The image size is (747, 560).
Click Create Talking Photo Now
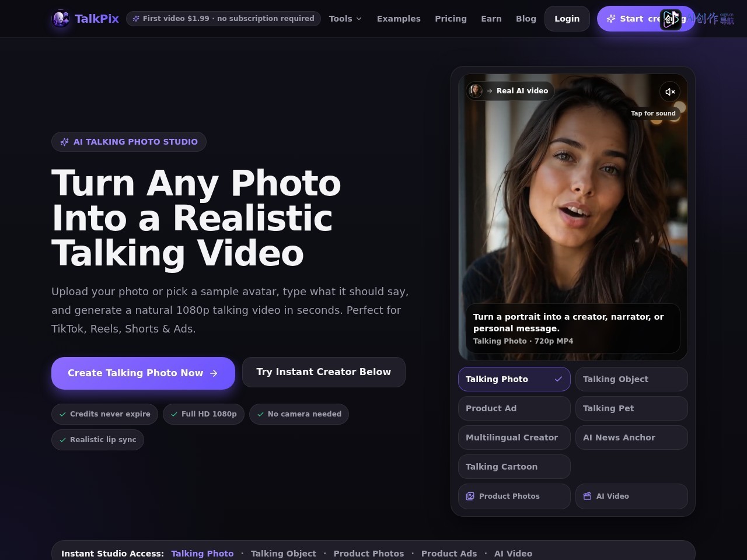coord(143,373)
